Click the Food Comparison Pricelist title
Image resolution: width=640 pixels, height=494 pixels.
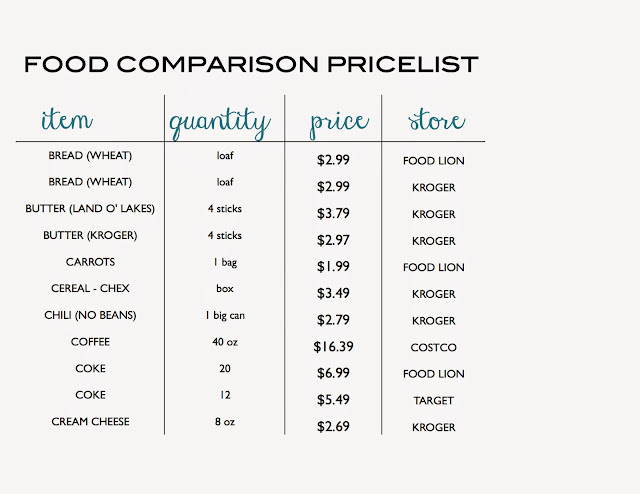click(251, 65)
